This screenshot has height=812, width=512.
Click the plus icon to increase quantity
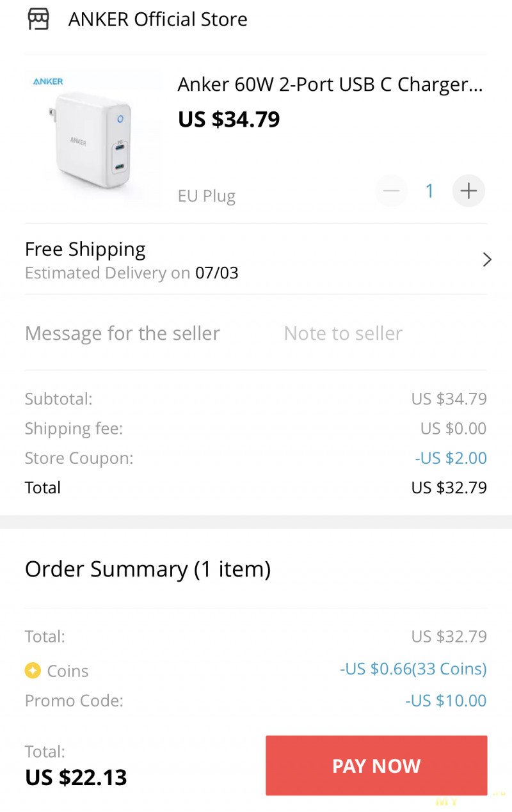[x=468, y=190]
